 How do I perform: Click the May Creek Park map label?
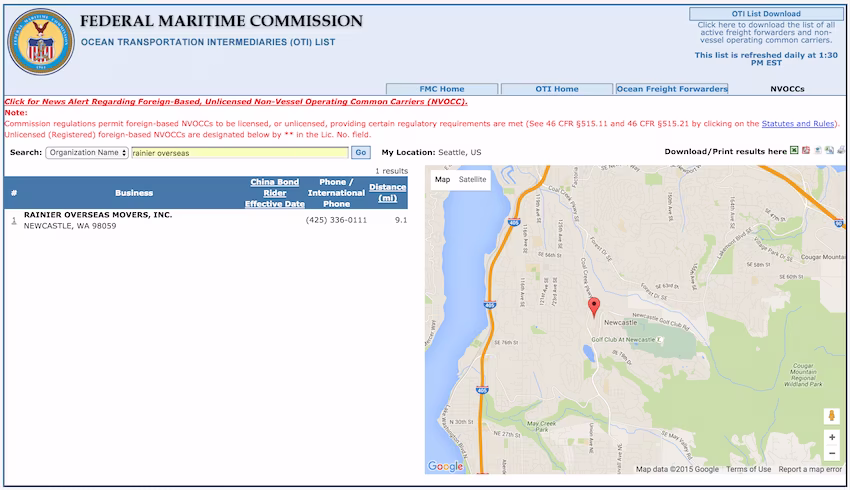[x=541, y=426]
